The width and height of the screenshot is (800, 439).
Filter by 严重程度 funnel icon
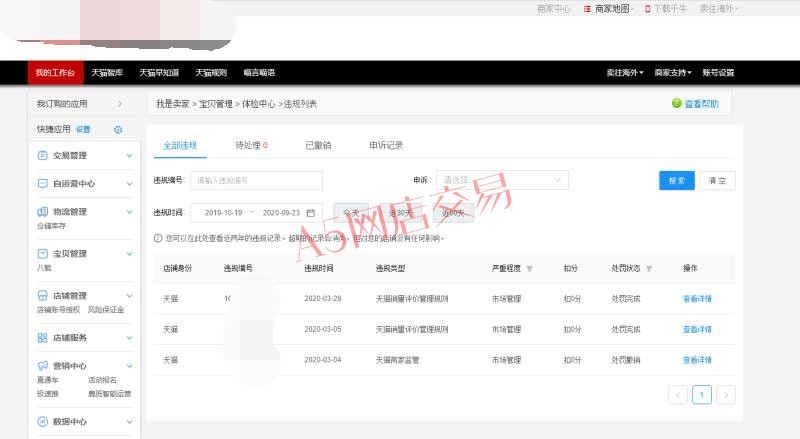[x=529, y=269]
